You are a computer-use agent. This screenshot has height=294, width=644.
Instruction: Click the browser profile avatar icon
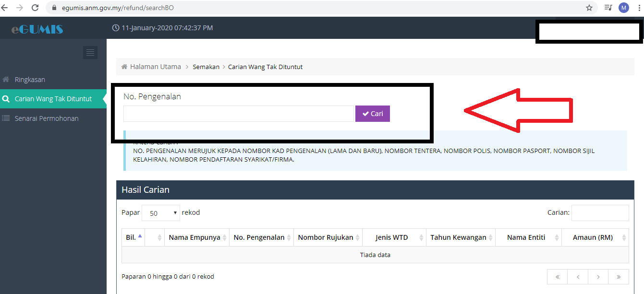(x=623, y=8)
